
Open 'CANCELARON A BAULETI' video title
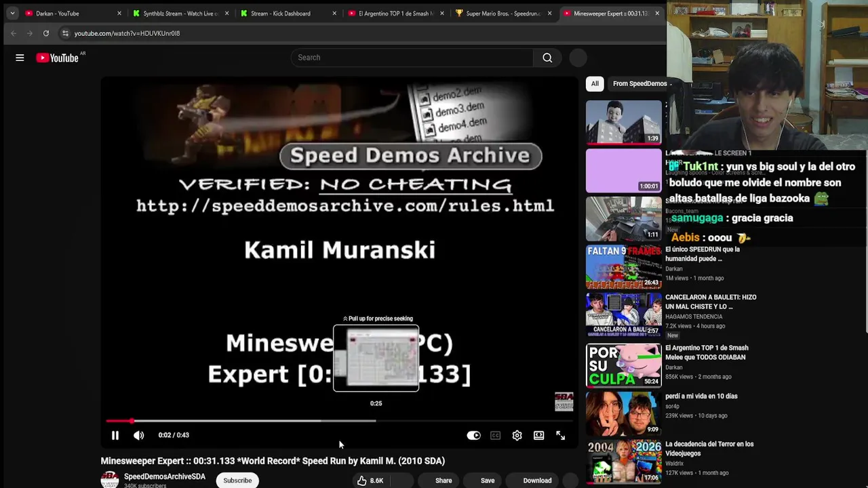click(x=711, y=302)
